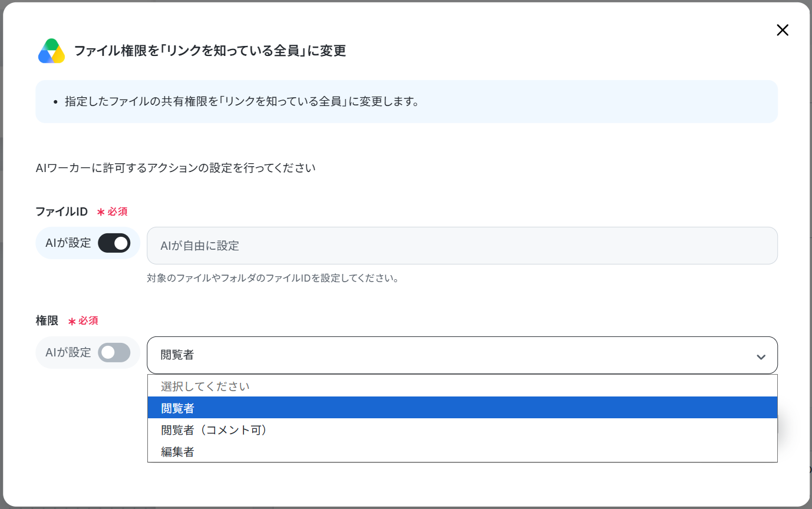The image size is (812, 509).
Task: Select 閲覧者（コメント可） from the list
Action: tap(462, 429)
